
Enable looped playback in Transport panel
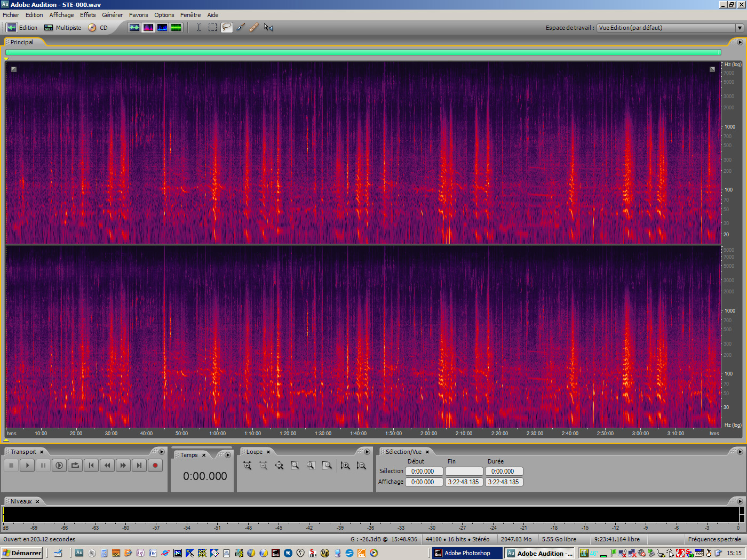click(x=75, y=466)
